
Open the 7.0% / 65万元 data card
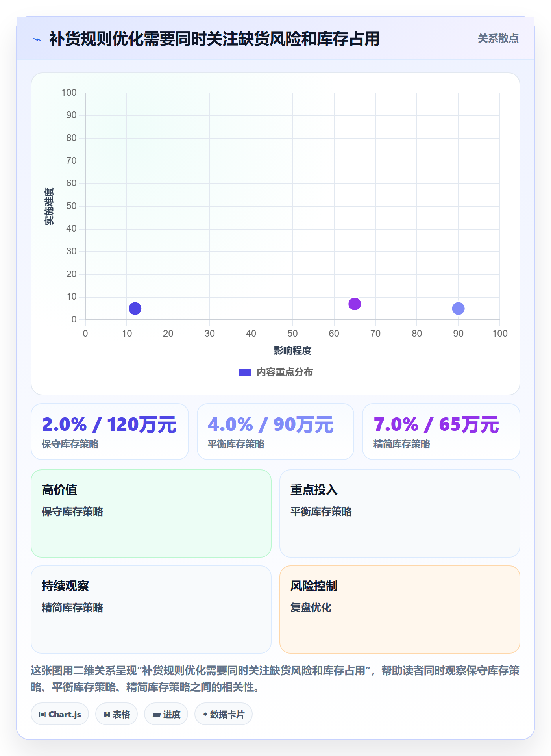tap(441, 432)
